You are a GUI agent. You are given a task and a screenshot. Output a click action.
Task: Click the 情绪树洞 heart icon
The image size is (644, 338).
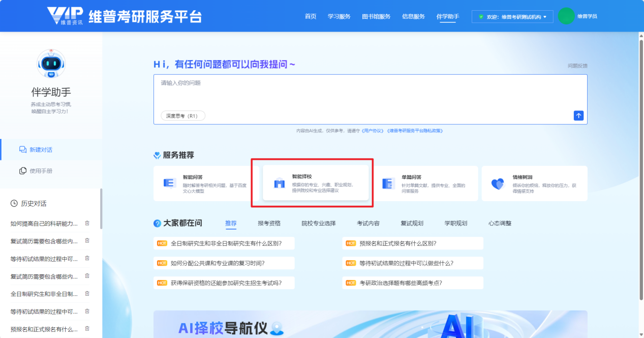tap(498, 184)
